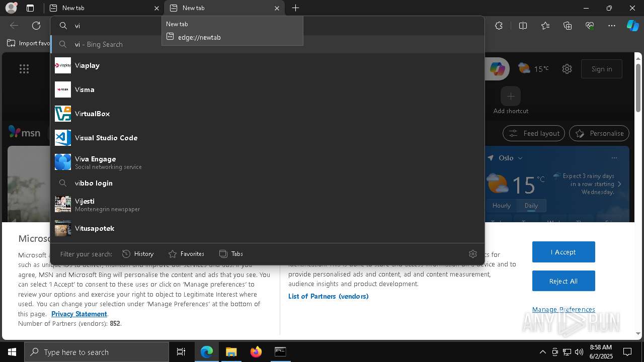The height and width of the screenshot is (362, 644).
Task: Open the Privacy Statement link
Action: click(79, 314)
